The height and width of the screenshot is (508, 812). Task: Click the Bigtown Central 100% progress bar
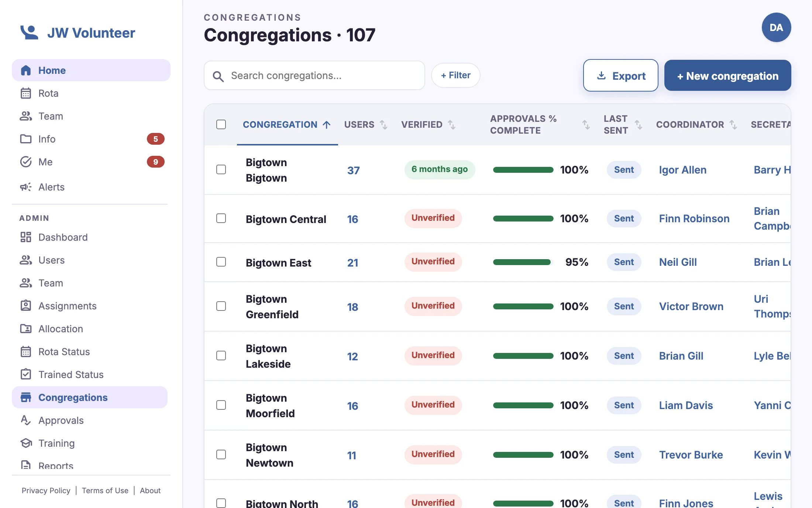coord(523,219)
